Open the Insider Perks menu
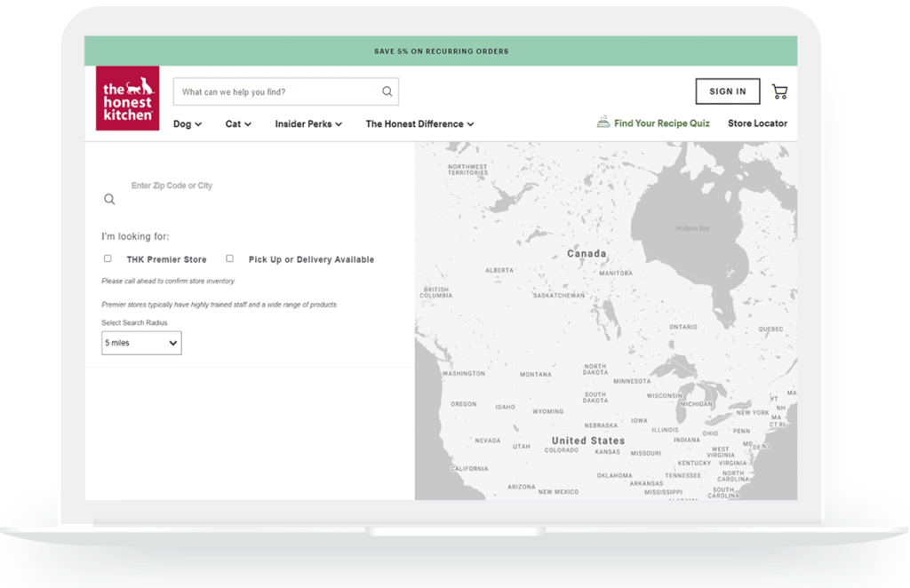Viewport: 910px width, 588px height. click(x=308, y=124)
